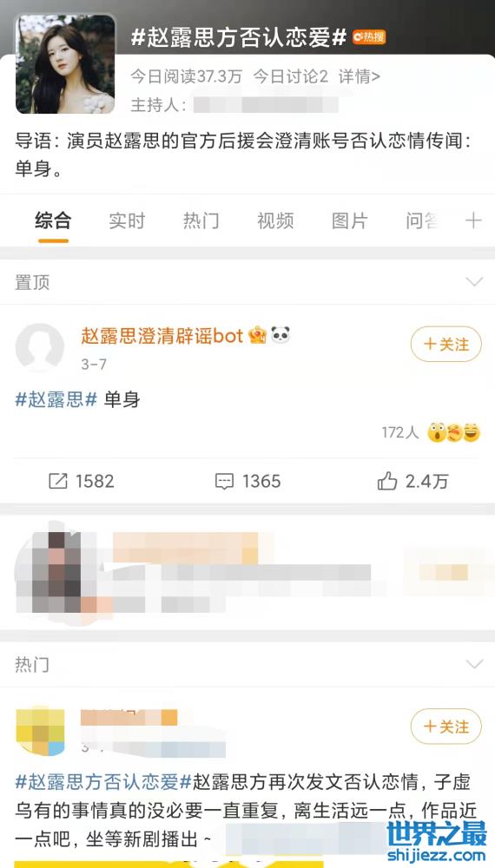The height and width of the screenshot is (868, 495).
Task: Tap the repost icon with 1582 count
Action: [x=57, y=481]
